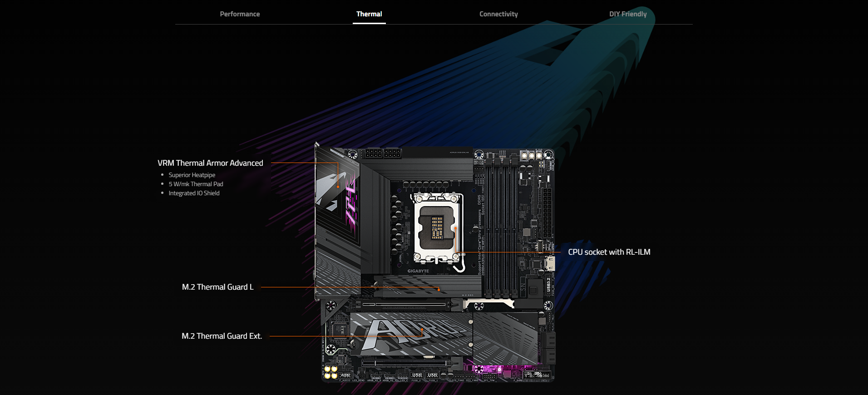Image resolution: width=868 pixels, height=395 pixels.
Task: Switch to the Connectivity tab
Action: click(498, 14)
